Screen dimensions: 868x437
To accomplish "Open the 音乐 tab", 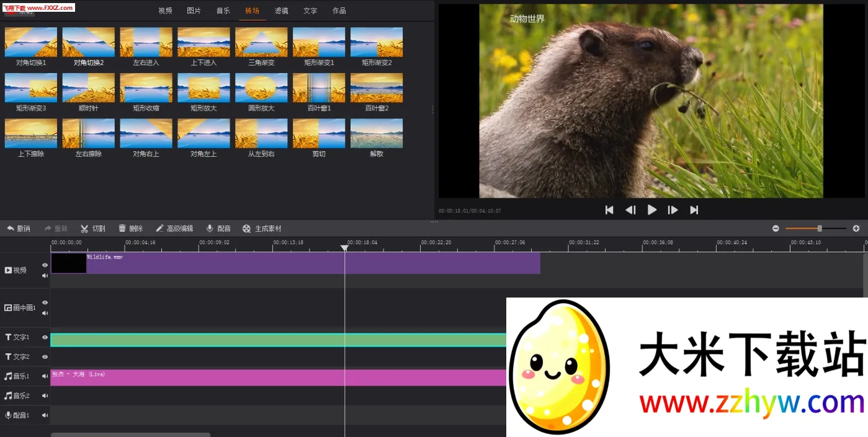I will 223,11.
